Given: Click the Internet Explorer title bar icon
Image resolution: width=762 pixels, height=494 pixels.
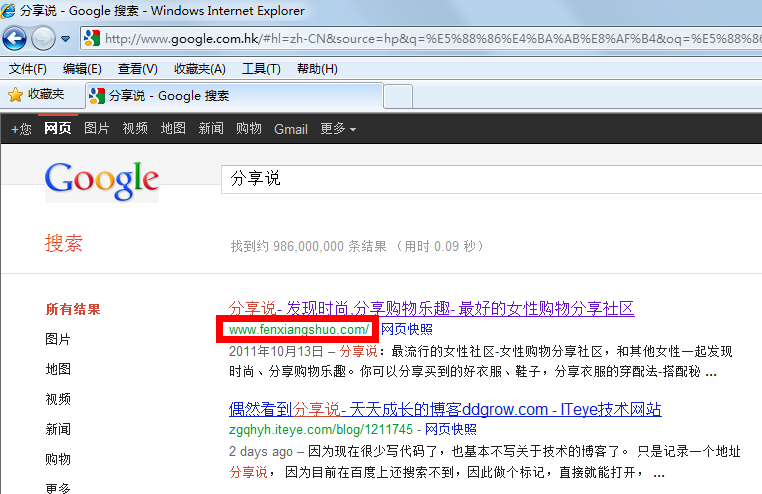Looking at the screenshot, I should 8,10.
